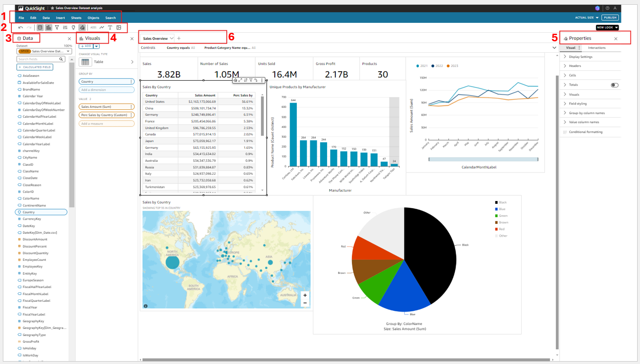Zoom in on the Sales by Country map
The height and width of the screenshot is (364, 640).
point(305,295)
